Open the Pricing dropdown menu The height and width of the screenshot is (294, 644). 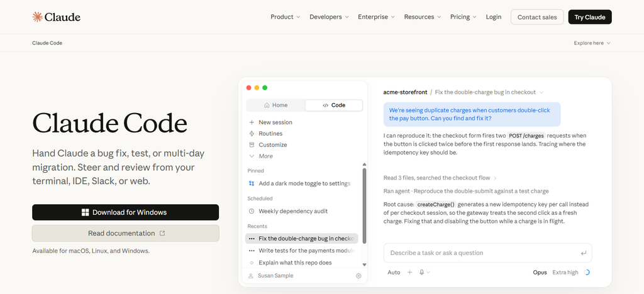[x=464, y=17]
